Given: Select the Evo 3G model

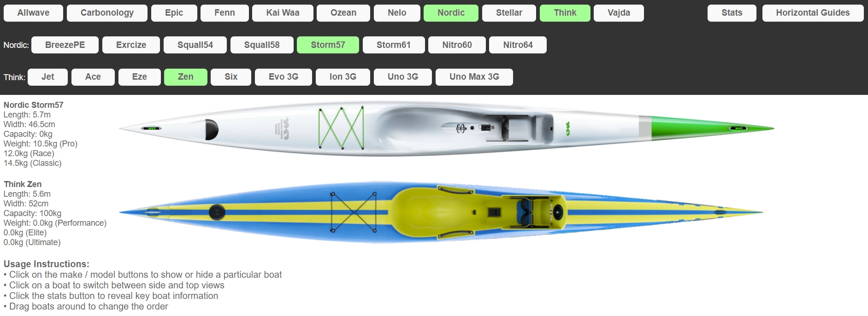Looking at the screenshot, I should (283, 77).
